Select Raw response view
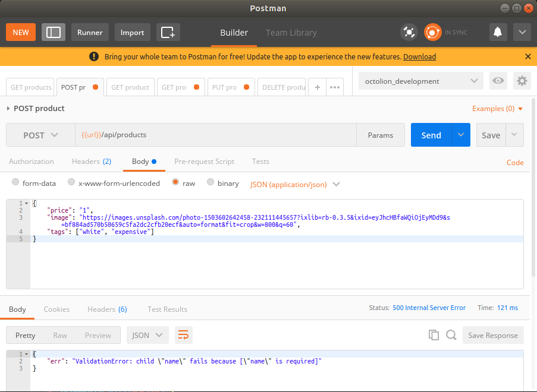537x392 pixels. click(x=60, y=335)
